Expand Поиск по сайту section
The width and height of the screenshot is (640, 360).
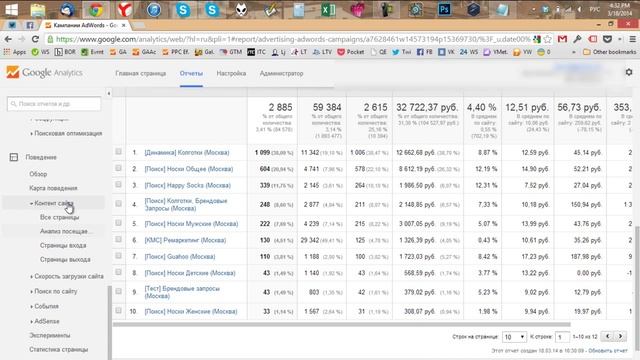point(53,291)
